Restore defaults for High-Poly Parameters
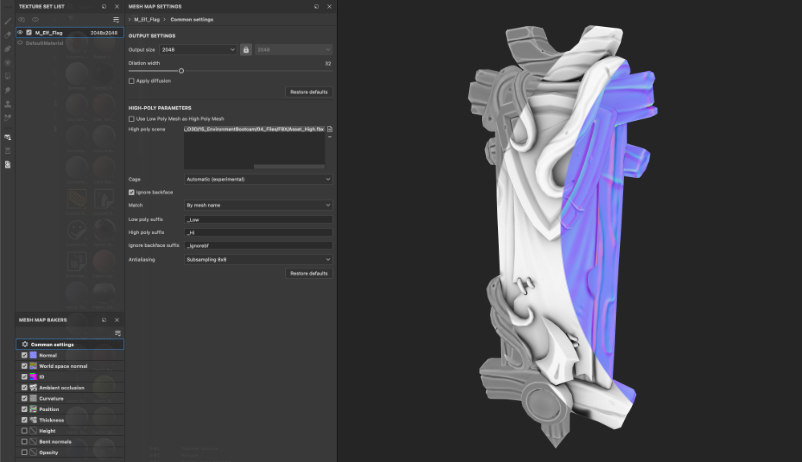This screenshot has height=462, width=802. coord(309,273)
